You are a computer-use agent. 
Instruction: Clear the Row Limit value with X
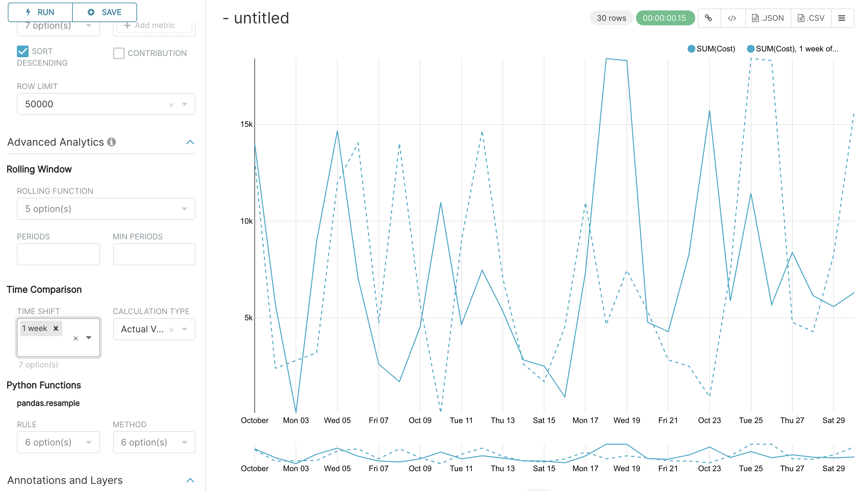(171, 105)
